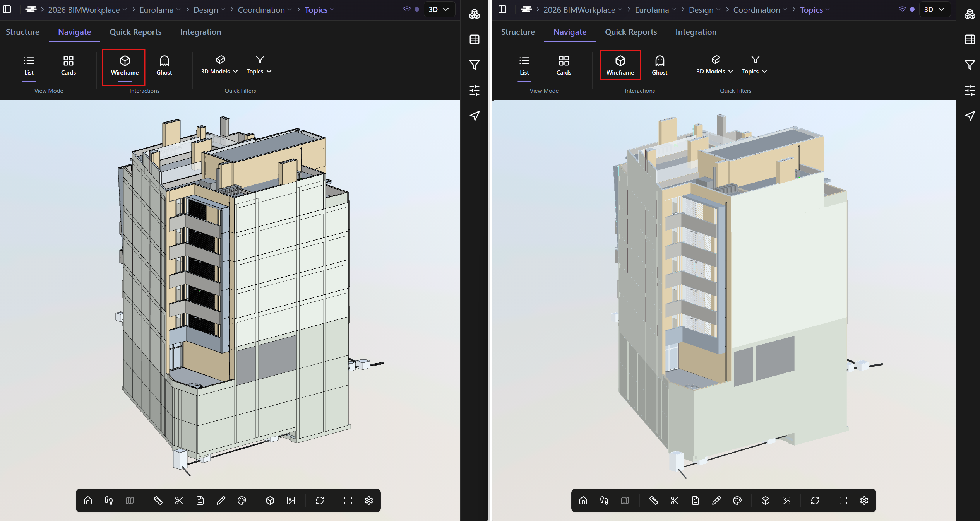Open the settings gear in the left viewer toolbar
Screen dimensions: 980x521
click(x=369, y=501)
